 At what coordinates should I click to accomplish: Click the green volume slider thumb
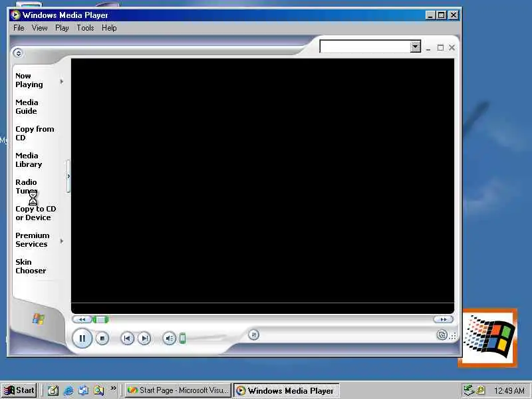[x=182, y=338]
